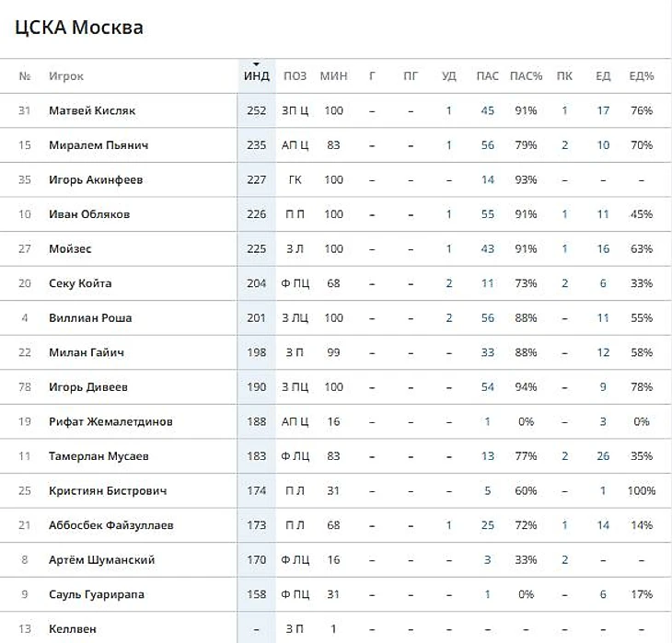This screenshot has width=672, height=643.
Task: Sort by ПК column header
Action: coord(564,76)
